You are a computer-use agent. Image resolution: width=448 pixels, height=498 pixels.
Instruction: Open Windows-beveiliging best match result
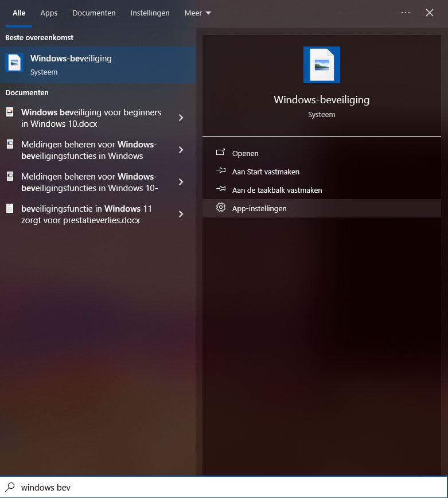click(98, 65)
